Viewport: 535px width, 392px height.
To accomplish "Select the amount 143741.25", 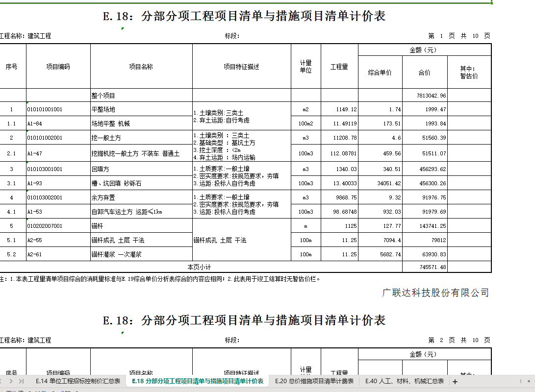I will click(x=425, y=226).
